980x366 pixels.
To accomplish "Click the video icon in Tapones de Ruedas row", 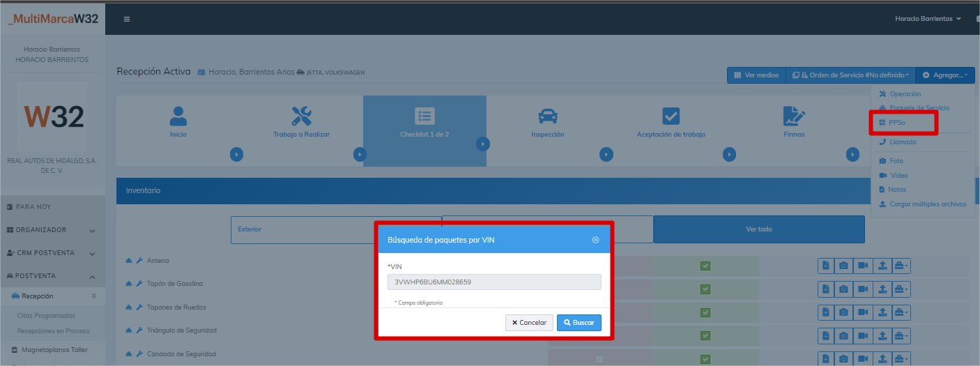I will coord(863,312).
